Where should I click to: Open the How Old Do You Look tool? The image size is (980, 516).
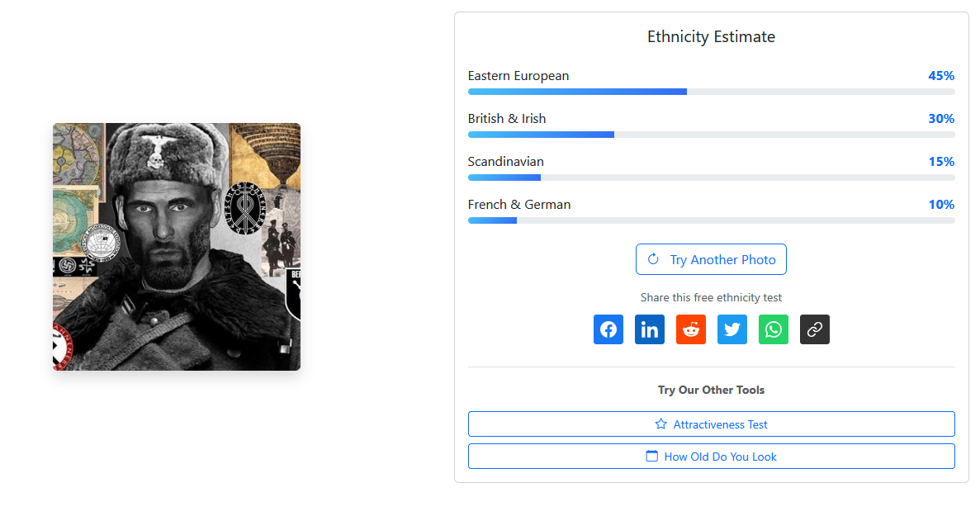720,457
